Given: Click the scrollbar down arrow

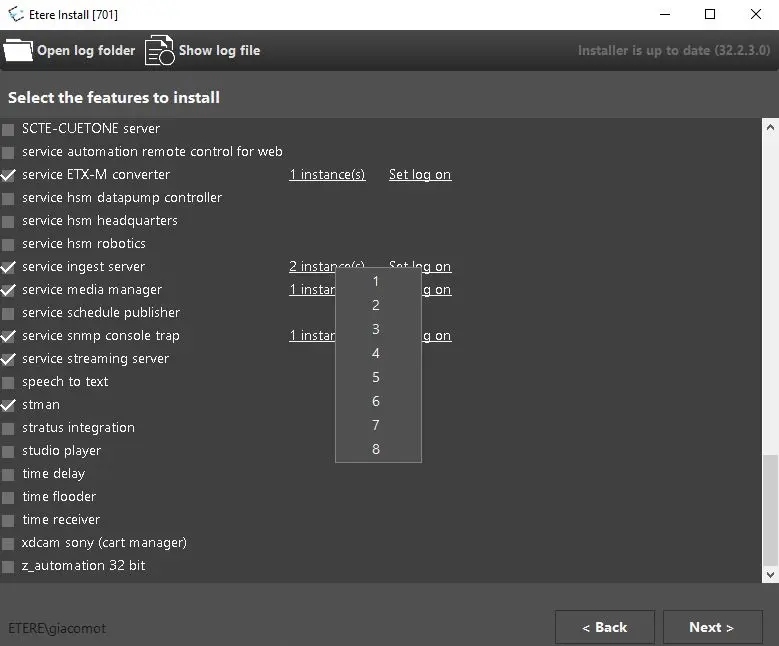Looking at the screenshot, I should 769,575.
